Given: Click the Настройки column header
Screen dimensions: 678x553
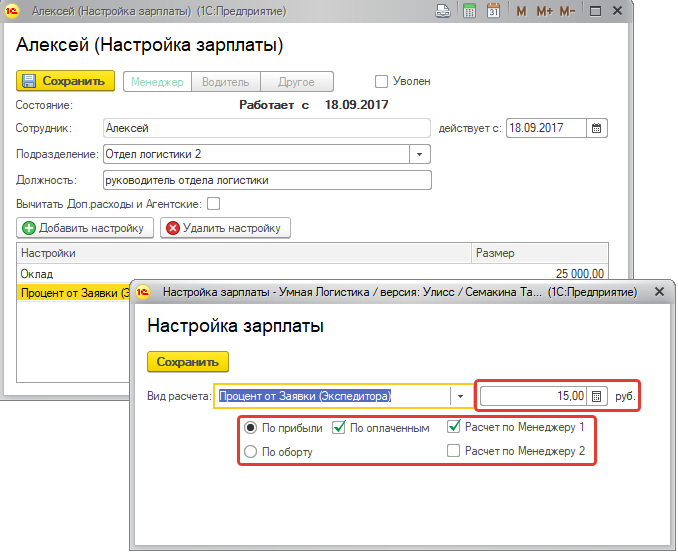Looking at the screenshot, I should [x=244, y=253].
